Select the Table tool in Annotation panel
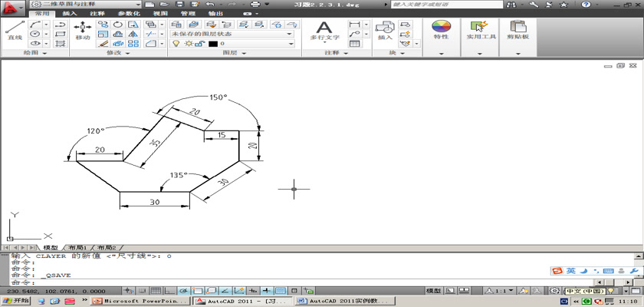The width and height of the screenshot is (644, 307). coord(354,43)
